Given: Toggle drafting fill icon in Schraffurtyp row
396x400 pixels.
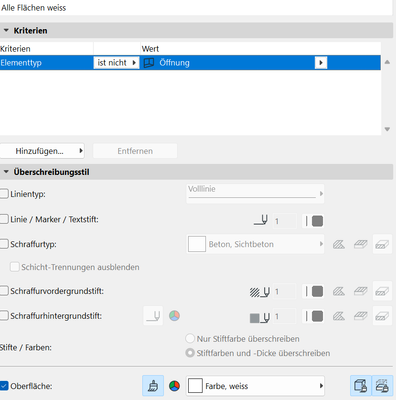Looking at the screenshot, I should [x=360, y=244].
